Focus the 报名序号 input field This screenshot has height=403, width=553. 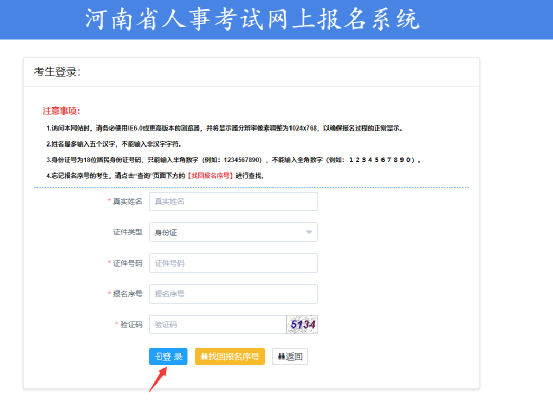(x=233, y=294)
